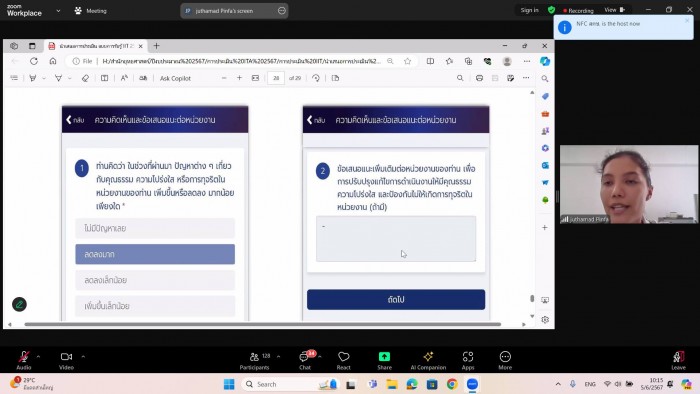700x394 pixels.
Task: Click 'กลับ' back on the right form
Action: (x=316, y=120)
